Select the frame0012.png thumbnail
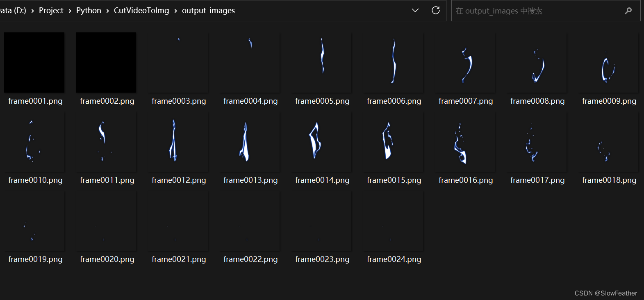 pos(177,141)
